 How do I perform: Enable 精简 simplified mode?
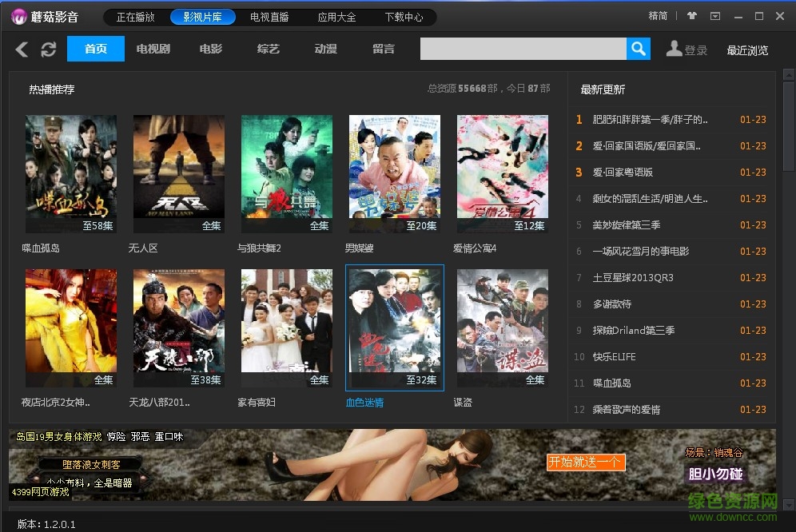[658, 15]
